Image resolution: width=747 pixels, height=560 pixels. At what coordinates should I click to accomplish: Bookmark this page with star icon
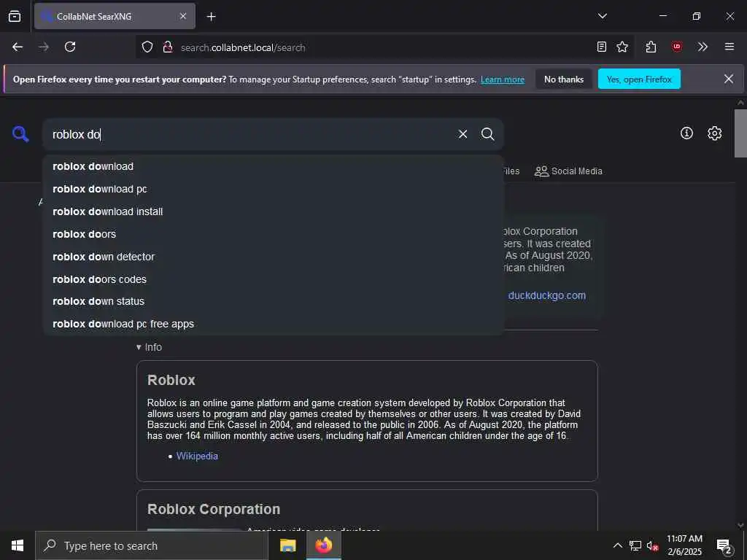622,47
